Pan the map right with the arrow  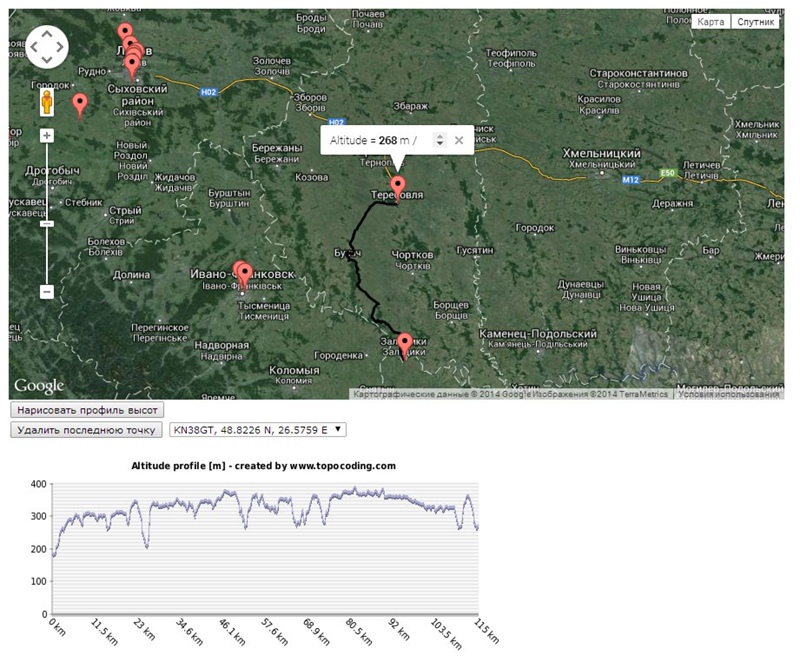(x=61, y=46)
